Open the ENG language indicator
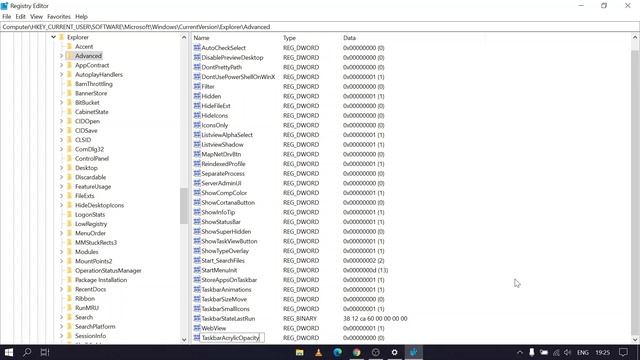 pyautogui.click(x=582, y=352)
